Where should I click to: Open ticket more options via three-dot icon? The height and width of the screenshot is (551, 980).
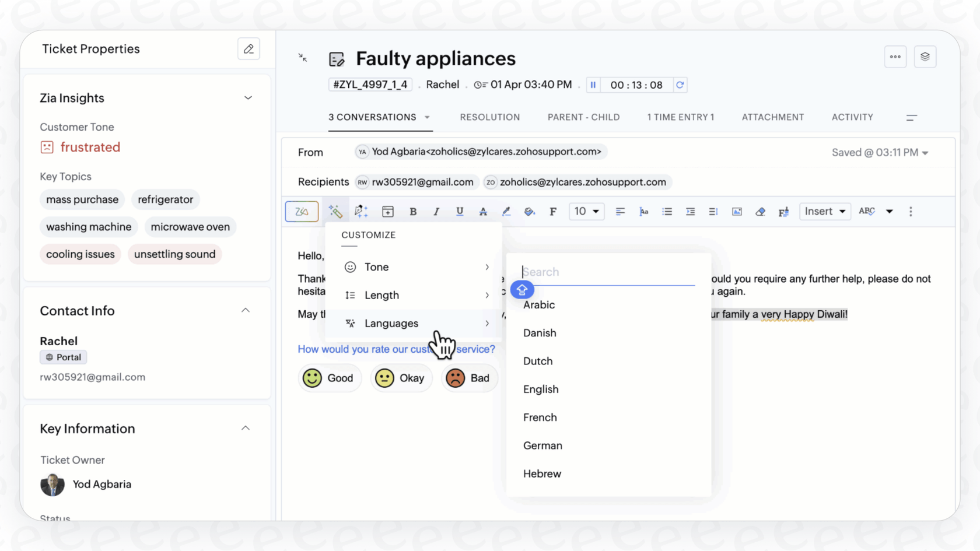(x=895, y=57)
